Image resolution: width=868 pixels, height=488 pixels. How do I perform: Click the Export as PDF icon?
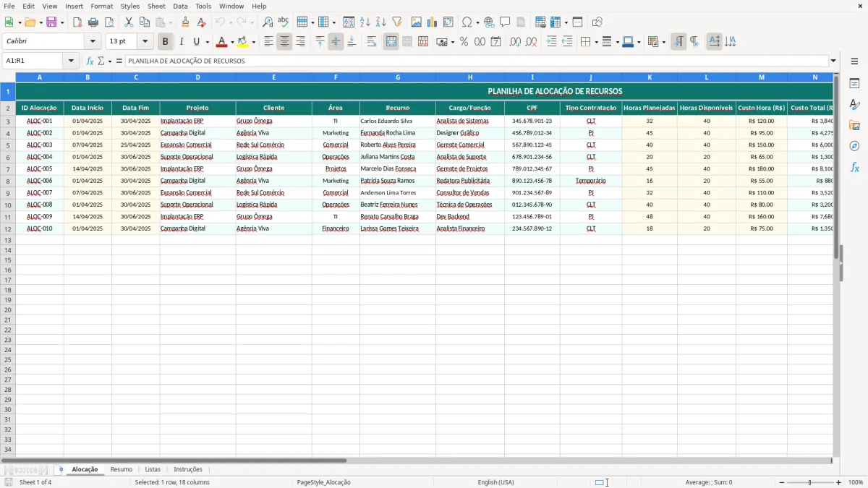pyautogui.click(x=77, y=22)
